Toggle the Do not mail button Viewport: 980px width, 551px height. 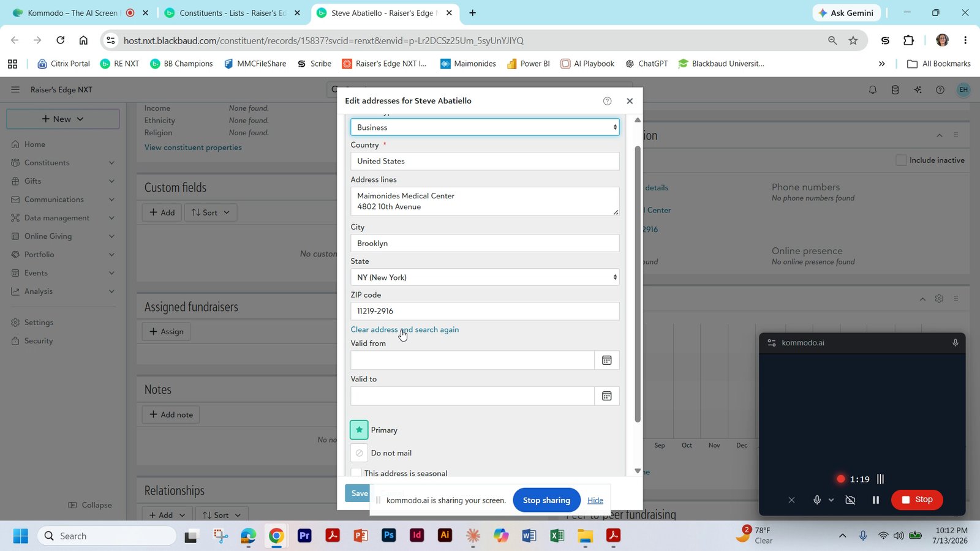click(x=359, y=453)
